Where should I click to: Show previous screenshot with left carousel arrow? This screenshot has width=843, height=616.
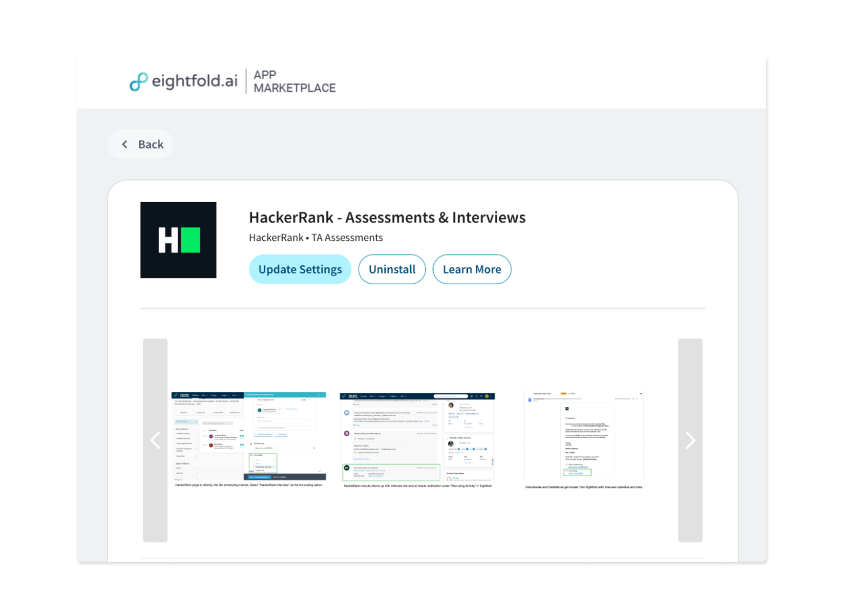pyautogui.click(x=155, y=440)
